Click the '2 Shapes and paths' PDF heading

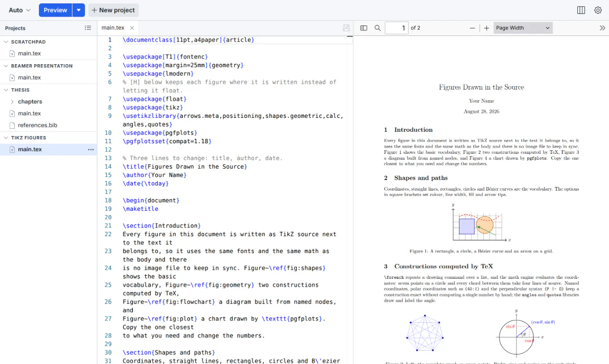tap(416, 178)
